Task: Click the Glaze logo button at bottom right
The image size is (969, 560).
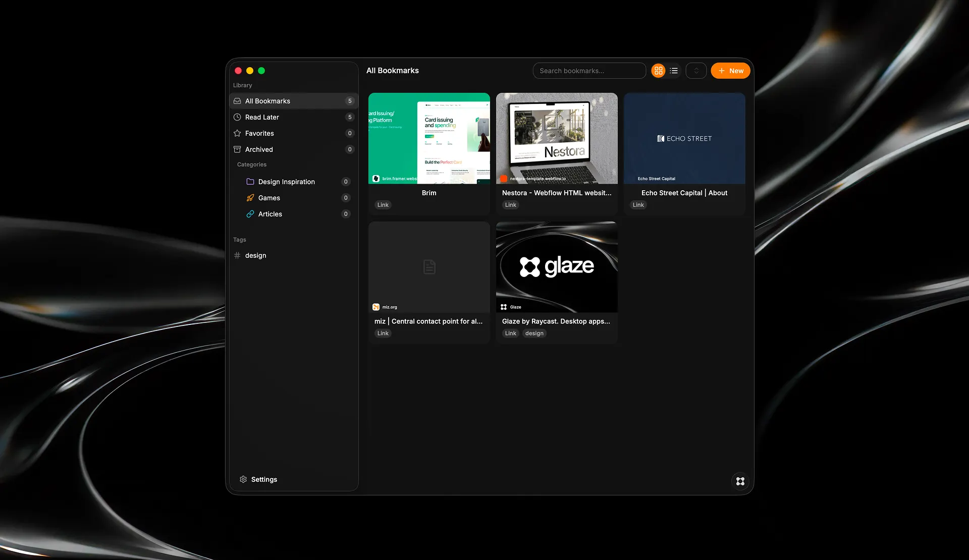Action: coord(740,481)
